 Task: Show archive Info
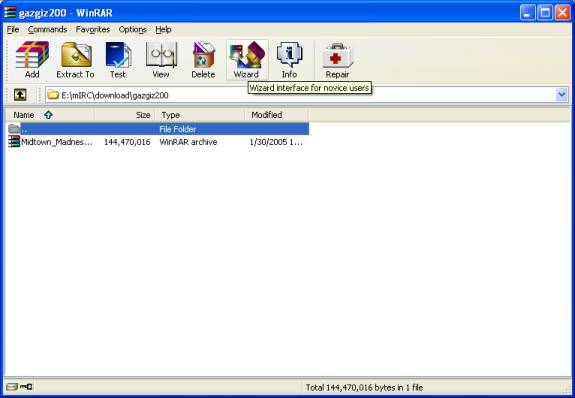(x=289, y=60)
